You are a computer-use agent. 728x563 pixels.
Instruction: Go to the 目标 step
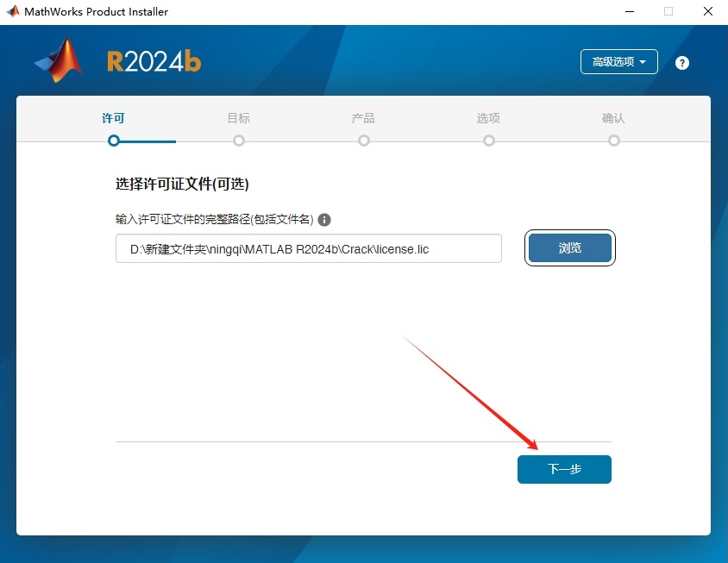point(239,118)
